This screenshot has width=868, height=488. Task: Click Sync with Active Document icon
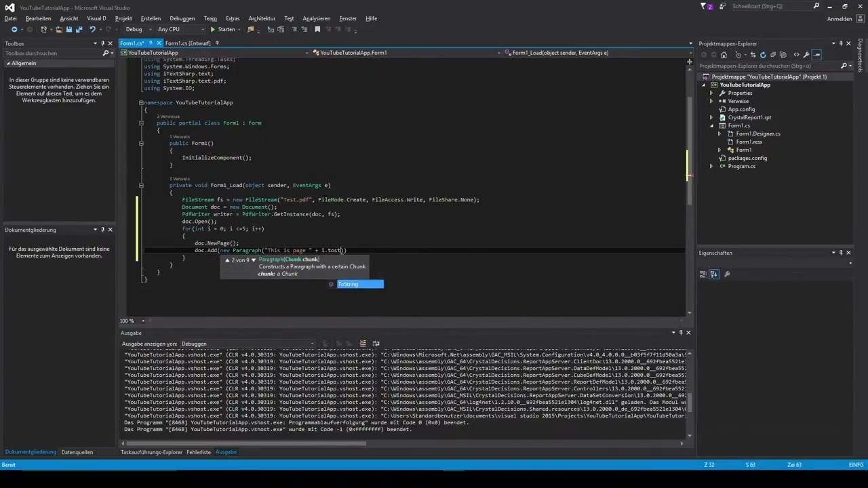(753, 55)
